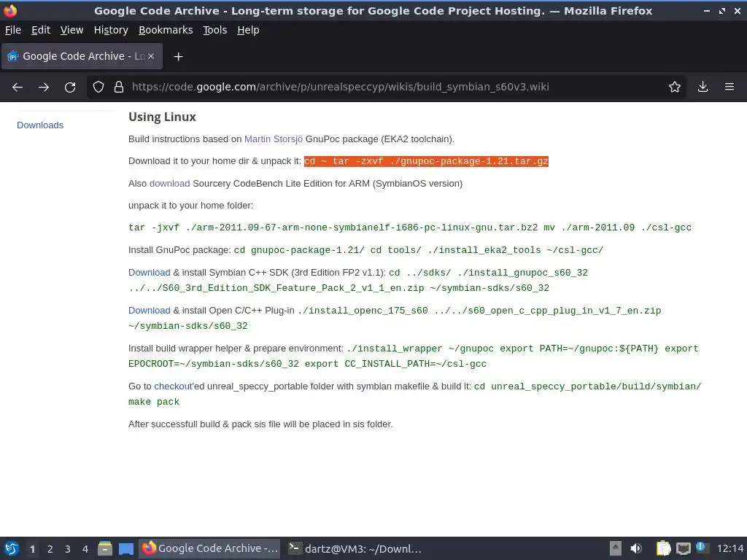Click the 'tar -jxvf ./arm-2011.09-67' command line
Screen dimensions: 747x560
[410, 227]
